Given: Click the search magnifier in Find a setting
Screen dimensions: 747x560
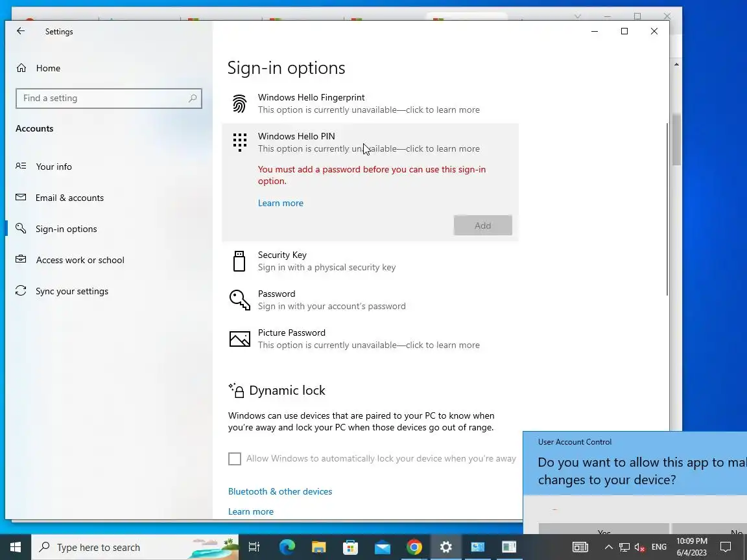Looking at the screenshot, I should (193, 98).
